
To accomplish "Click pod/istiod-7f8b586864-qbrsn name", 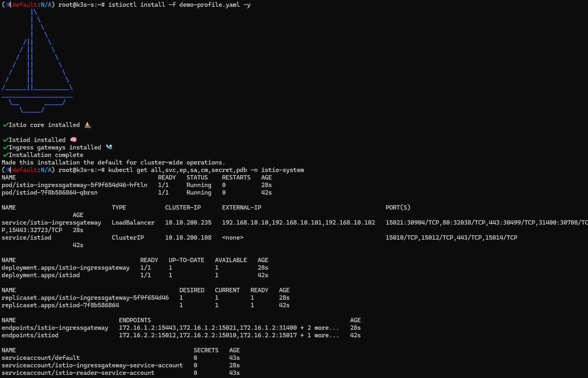I will (49, 193).
